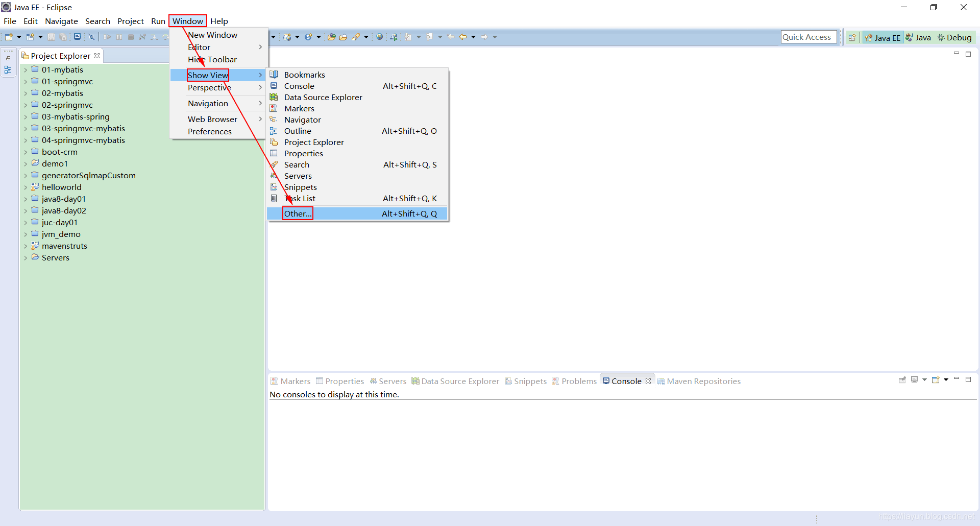The height and width of the screenshot is (526, 980).
Task: Open the File menu
Action: point(10,21)
